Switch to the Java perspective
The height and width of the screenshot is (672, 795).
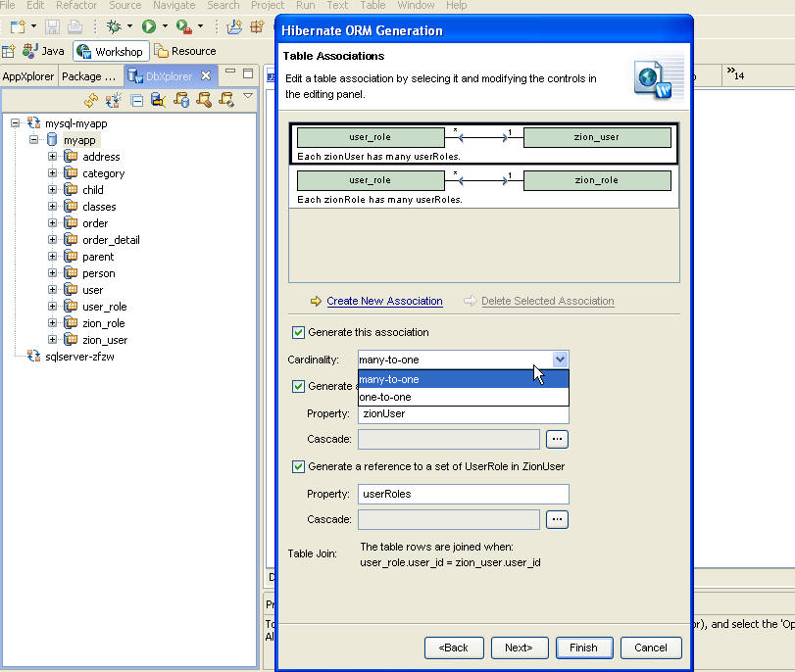tap(43, 51)
